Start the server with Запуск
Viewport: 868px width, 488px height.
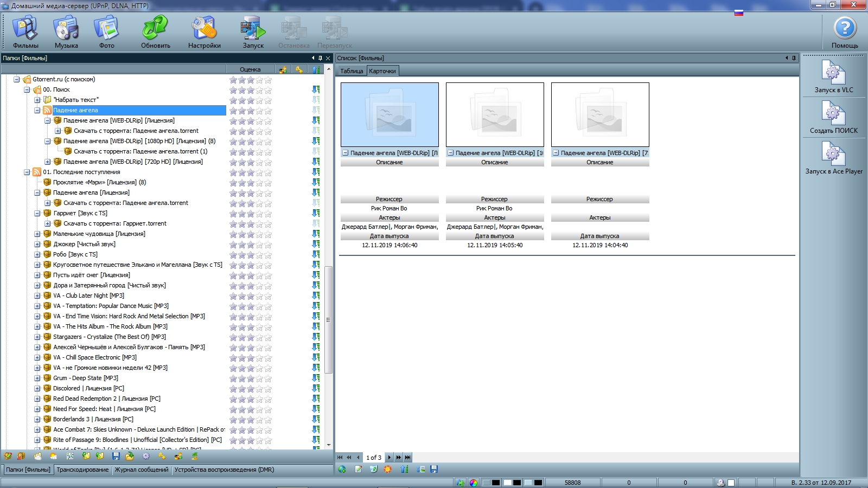(253, 31)
